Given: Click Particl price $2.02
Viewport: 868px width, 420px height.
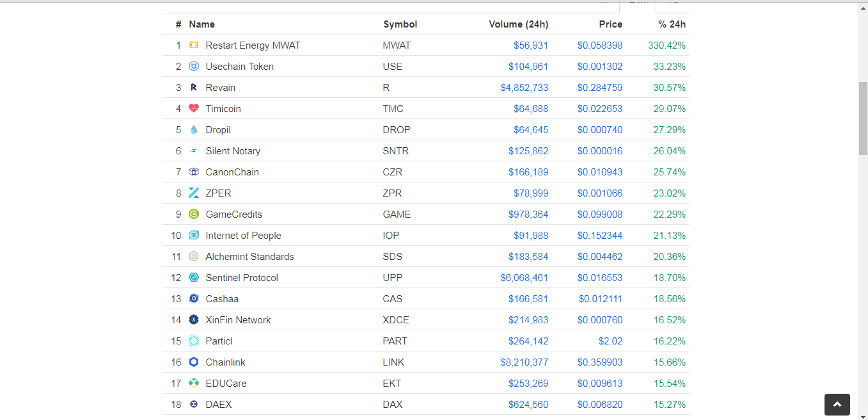Looking at the screenshot, I should tap(610, 341).
